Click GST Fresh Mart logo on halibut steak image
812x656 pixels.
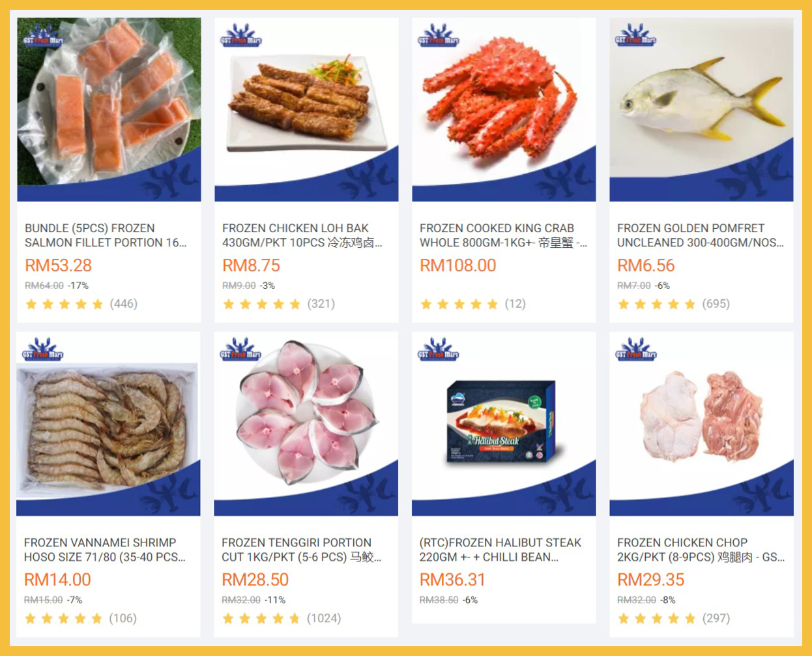pyautogui.click(x=438, y=350)
